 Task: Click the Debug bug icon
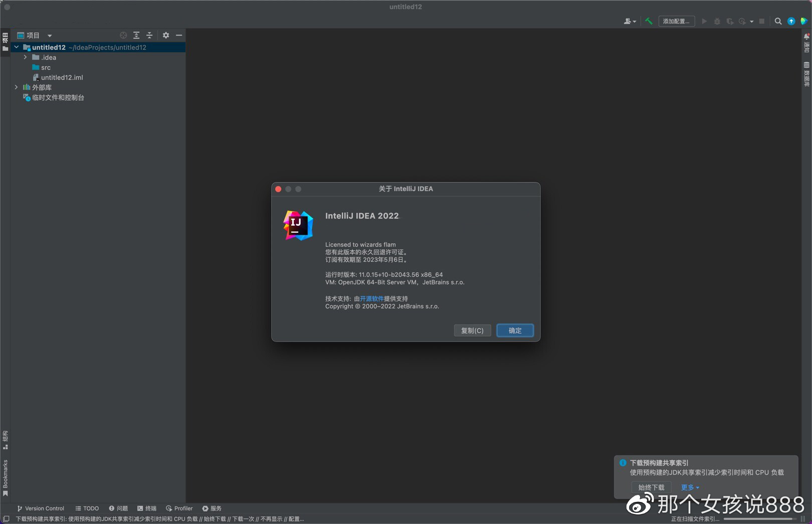(x=717, y=21)
